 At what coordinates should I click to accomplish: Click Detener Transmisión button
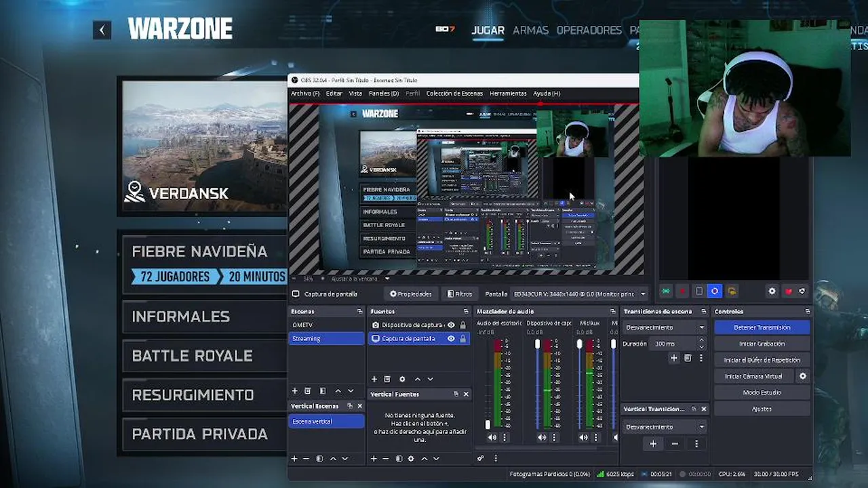click(x=762, y=327)
